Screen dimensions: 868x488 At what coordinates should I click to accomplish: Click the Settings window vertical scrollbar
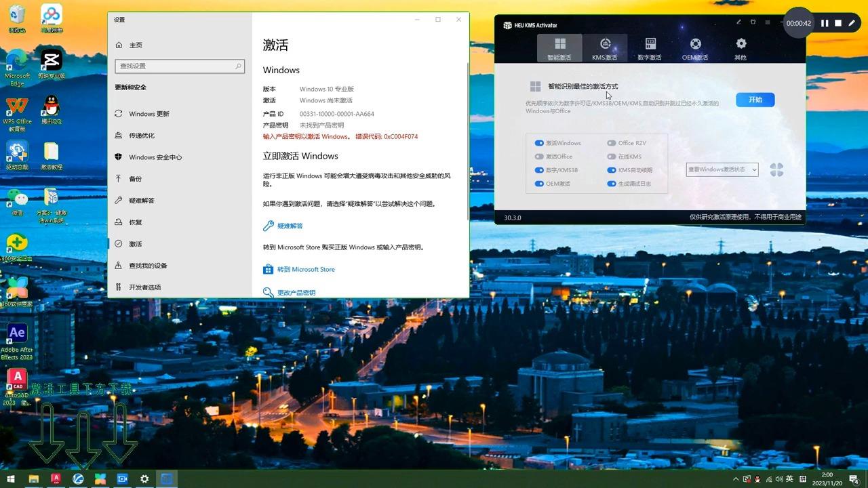point(467,141)
